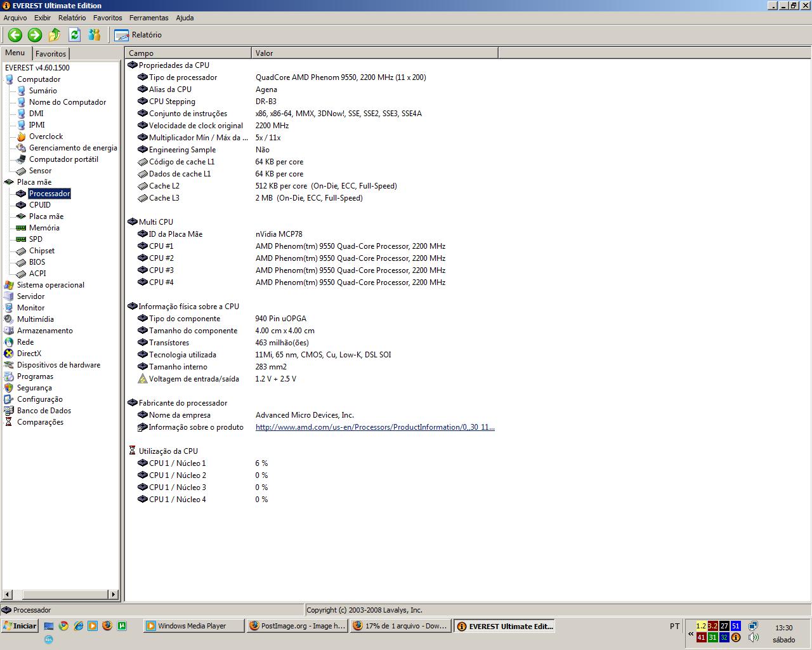
Task: Select Nome do Computador tree item
Action: [x=67, y=102]
